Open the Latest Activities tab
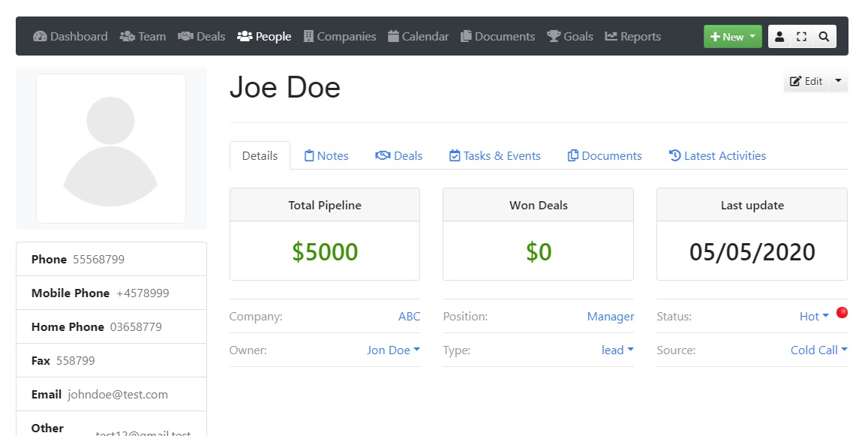 717,155
